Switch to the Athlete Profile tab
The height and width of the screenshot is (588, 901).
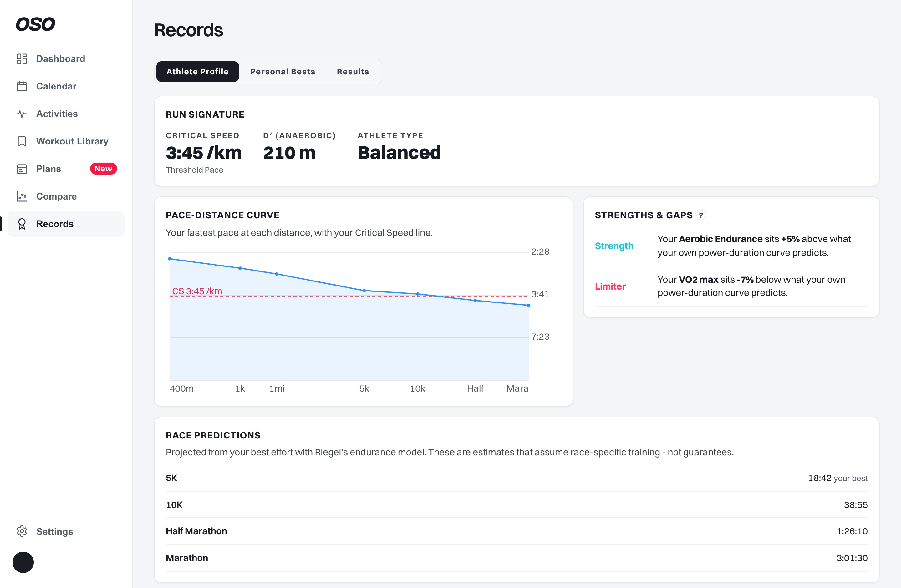[x=198, y=72]
